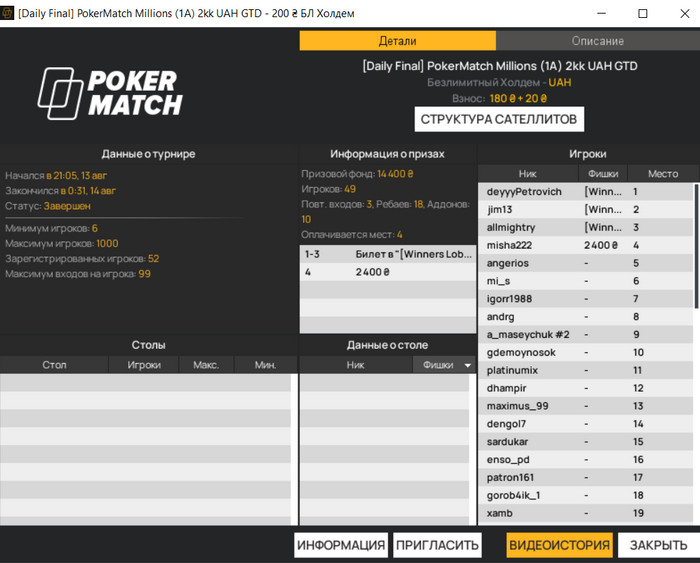Select player dengol7
The height and width of the screenshot is (563, 700).
click(x=585, y=424)
